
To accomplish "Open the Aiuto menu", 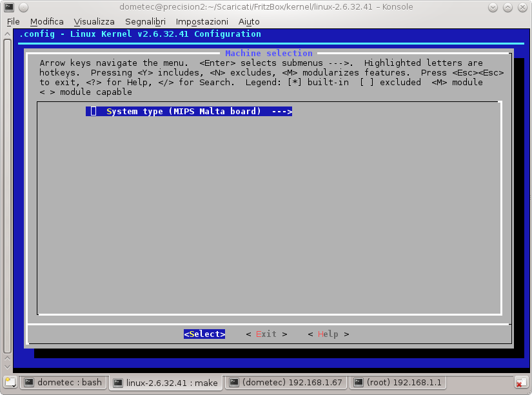I will [x=249, y=21].
